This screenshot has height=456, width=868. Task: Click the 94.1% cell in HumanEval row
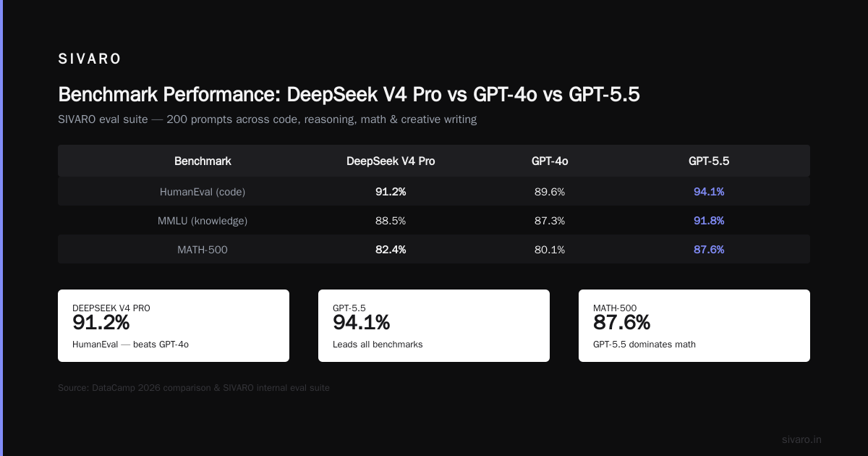tap(709, 192)
